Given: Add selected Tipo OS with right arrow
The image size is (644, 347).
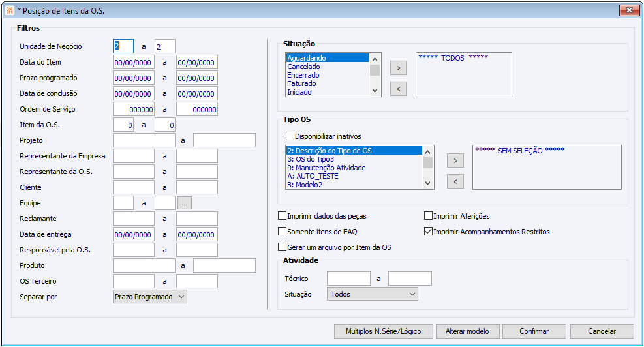Looking at the screenshot, I should coord(455,160).
